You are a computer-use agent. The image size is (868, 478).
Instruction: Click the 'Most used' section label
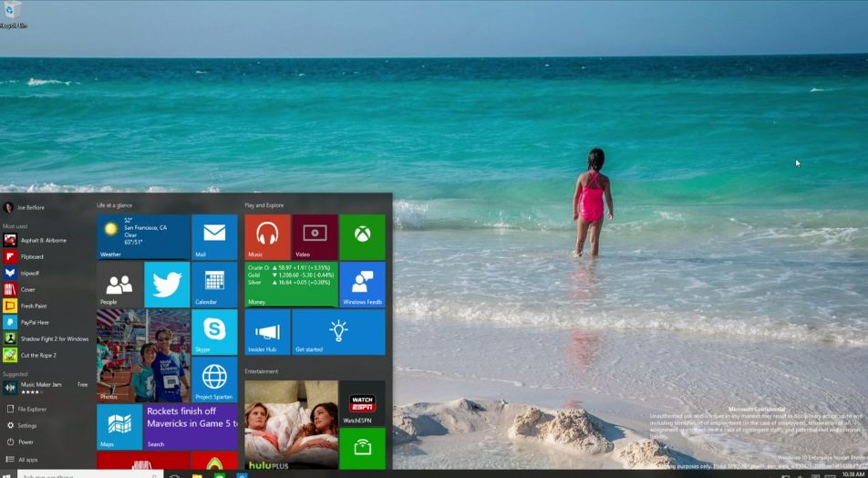[x=15, y=226]
